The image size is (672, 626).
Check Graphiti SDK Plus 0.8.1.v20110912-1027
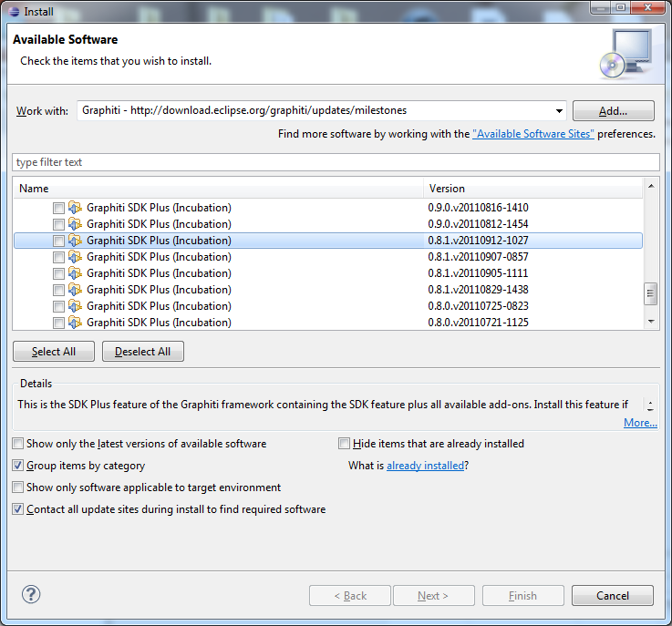coord(58,241)
